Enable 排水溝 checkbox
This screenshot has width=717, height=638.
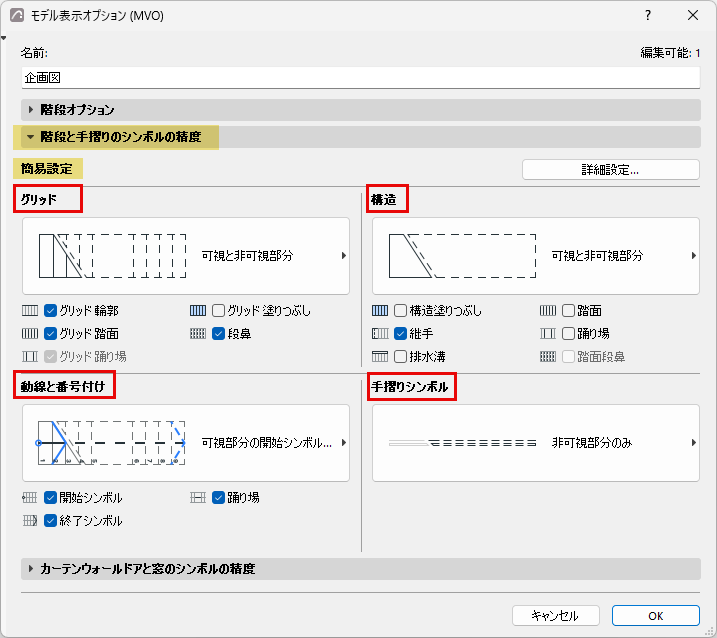tap(400, 356)
